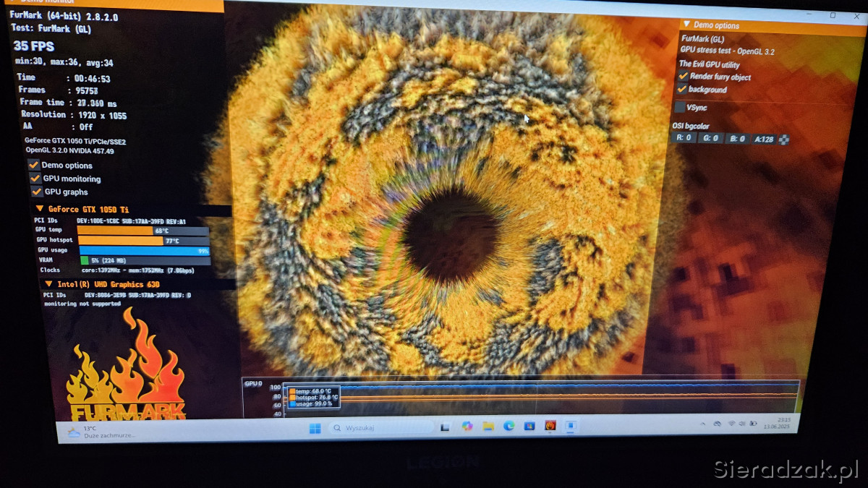This screenshot has width=868, height=488.
Task: Click the Wyszukaj taskbar search box
Action: [x=380, y=428]
